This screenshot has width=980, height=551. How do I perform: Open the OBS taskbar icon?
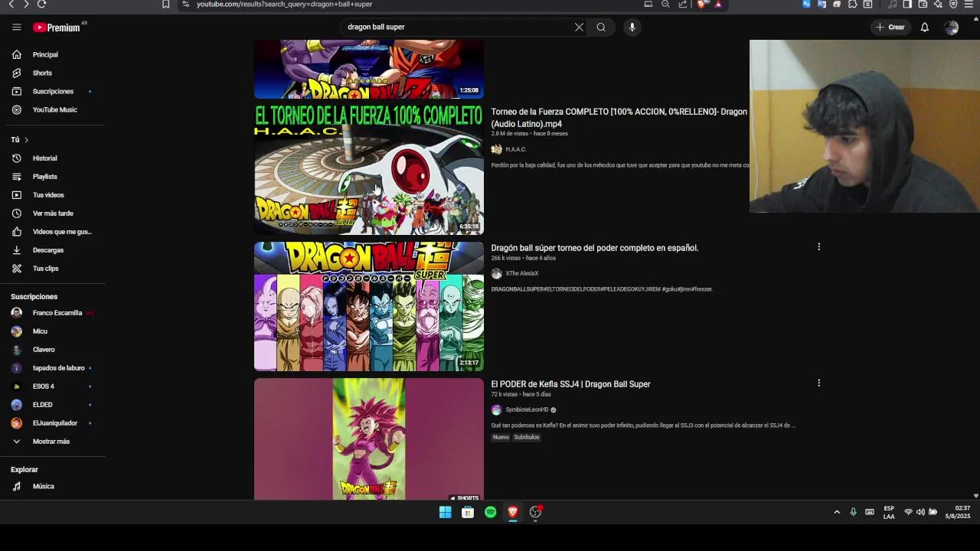(536, 512)
